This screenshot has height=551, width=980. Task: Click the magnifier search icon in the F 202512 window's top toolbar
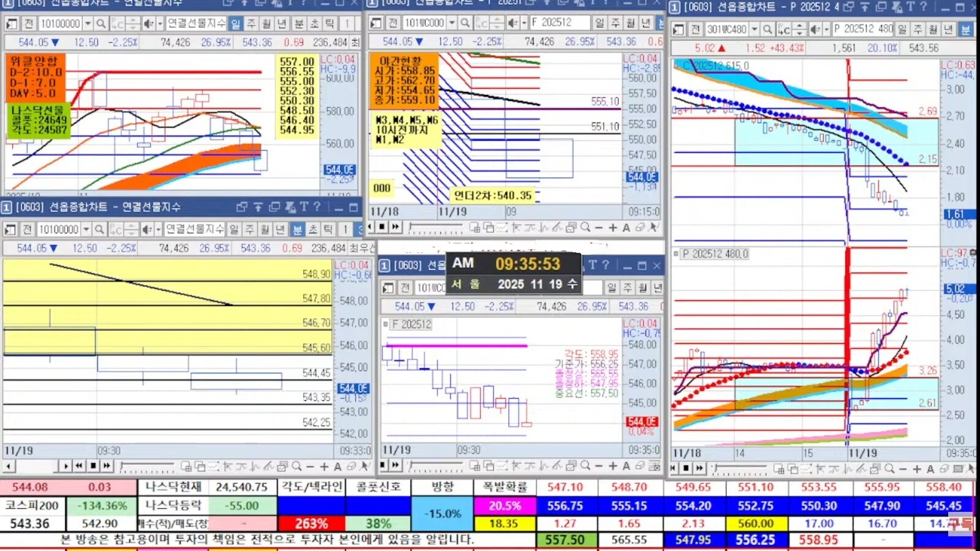pos(466,23)
